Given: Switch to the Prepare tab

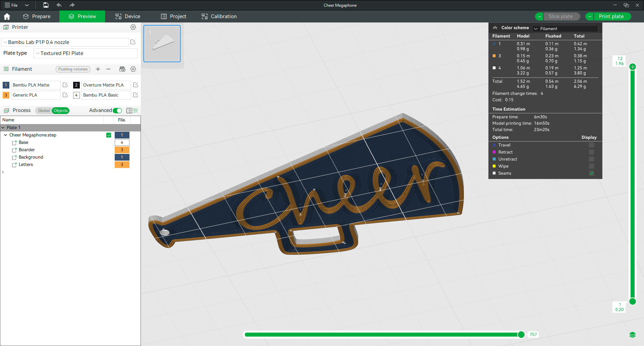Looking at the screenshot, I should click(x=37, y=16).
